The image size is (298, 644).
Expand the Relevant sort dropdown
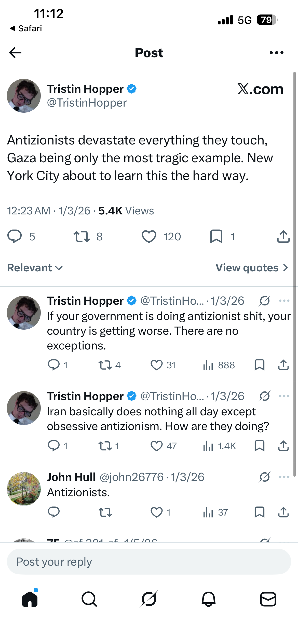(35, 268)
